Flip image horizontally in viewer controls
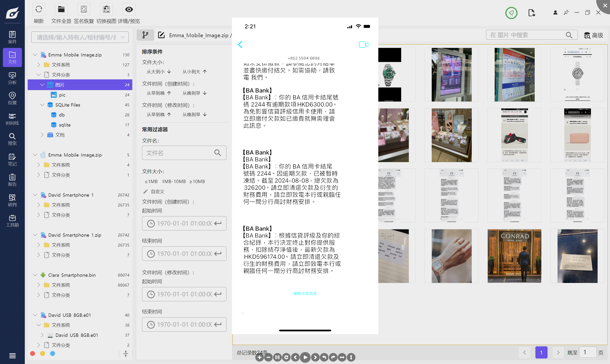Screen dimensions: 610x364 (342, 357)
